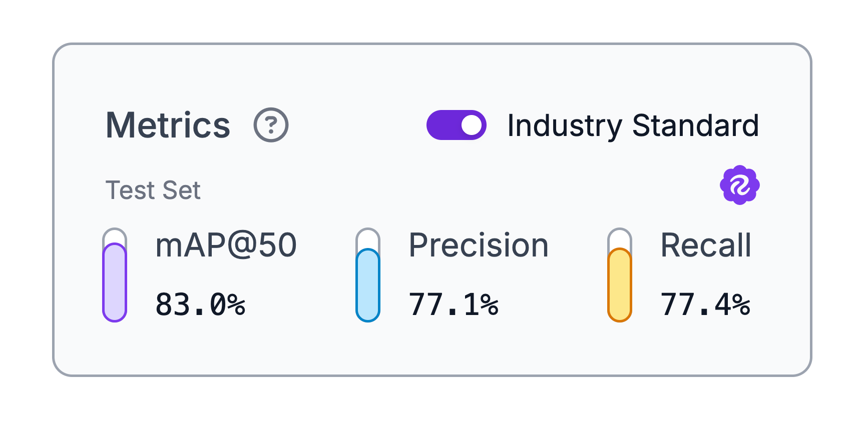This screenshot has height=421, width=868.
Task: Click the white knob of the toggle
Action: tap(471, 125)
